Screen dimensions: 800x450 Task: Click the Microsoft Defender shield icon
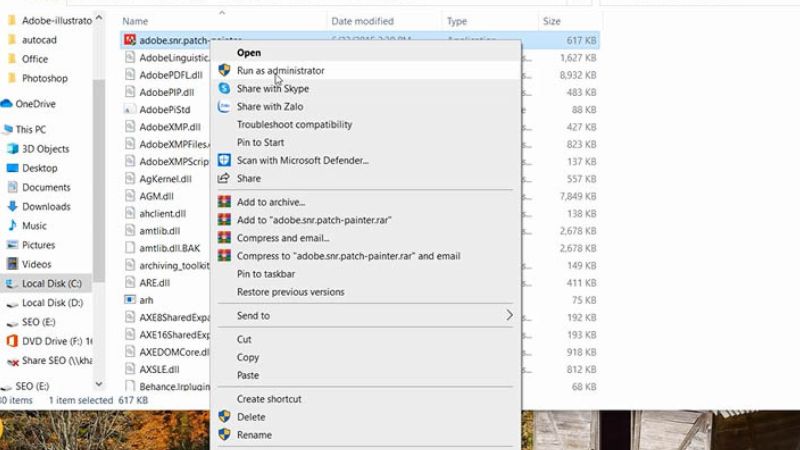pos(224,160)
